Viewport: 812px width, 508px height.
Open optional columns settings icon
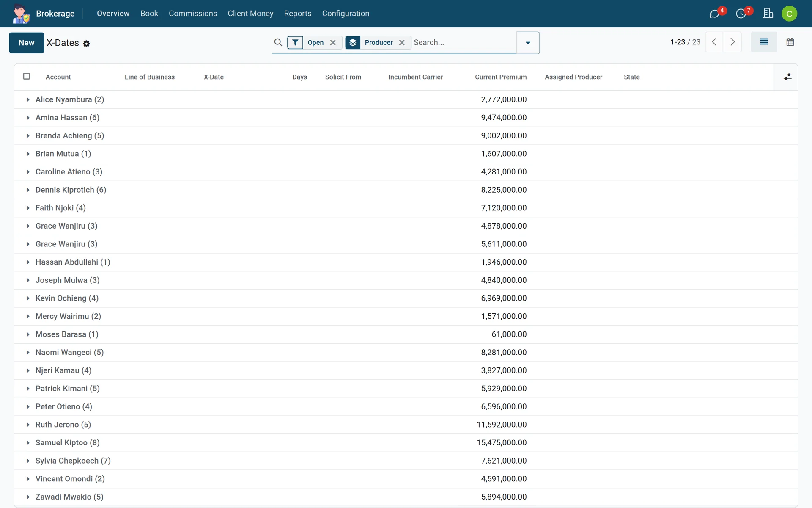coord(787,77)
